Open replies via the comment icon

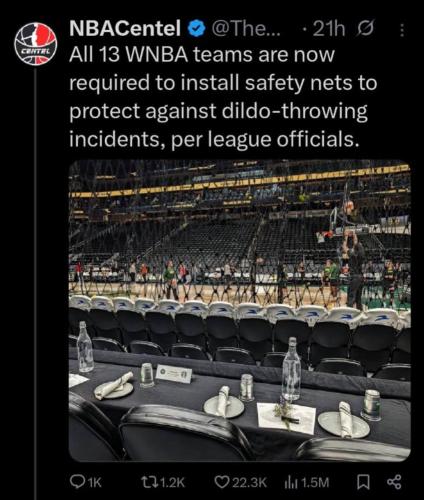click(76, 482)
